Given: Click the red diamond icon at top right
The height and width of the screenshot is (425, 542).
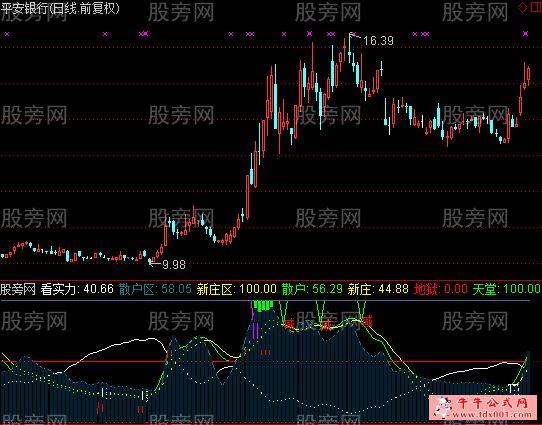Looking at the screenshot, I should [522, 8].
